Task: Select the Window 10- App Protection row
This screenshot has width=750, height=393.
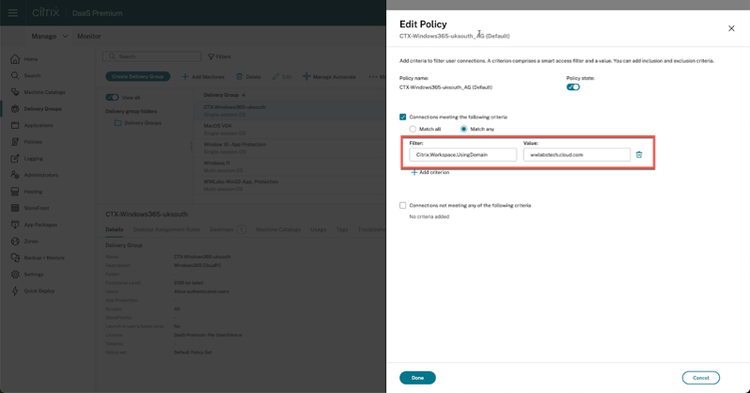Action: [290, 148]
